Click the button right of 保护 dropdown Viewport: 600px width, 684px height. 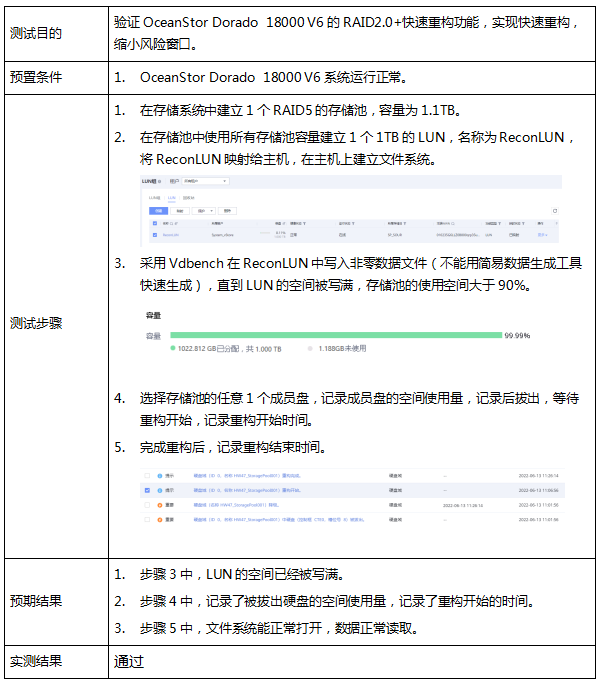[227, 211]
